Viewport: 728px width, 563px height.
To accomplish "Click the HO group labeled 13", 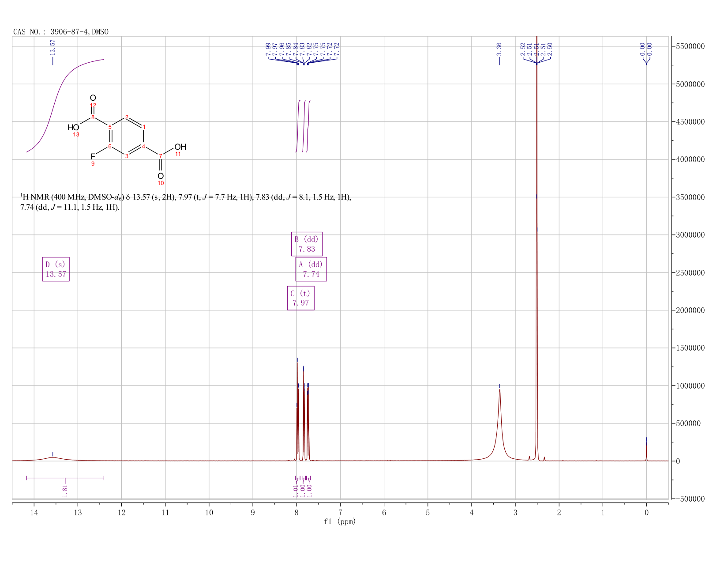I will [73, 128].
